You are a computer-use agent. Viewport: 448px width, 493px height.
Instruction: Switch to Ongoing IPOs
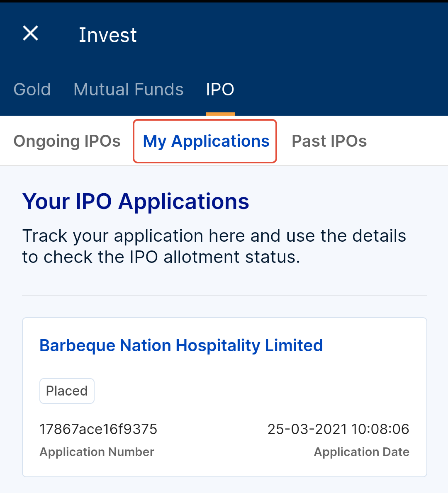pos(67,141)
